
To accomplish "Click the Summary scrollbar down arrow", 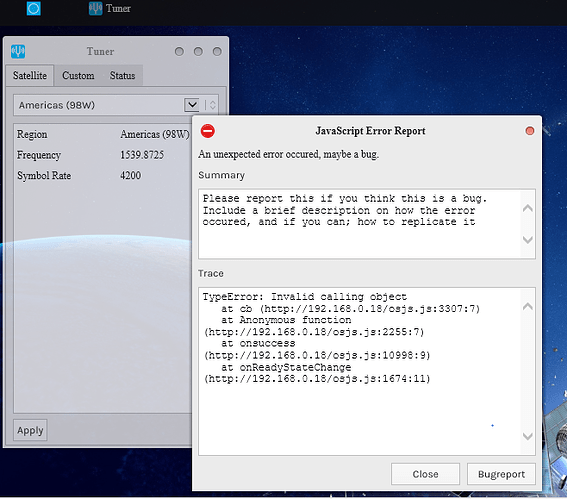I will point(528,240).
